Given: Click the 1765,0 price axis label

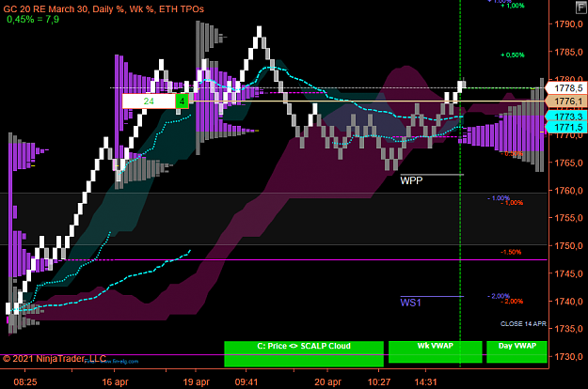Looking at the screenshot, I should pos(568,163).
